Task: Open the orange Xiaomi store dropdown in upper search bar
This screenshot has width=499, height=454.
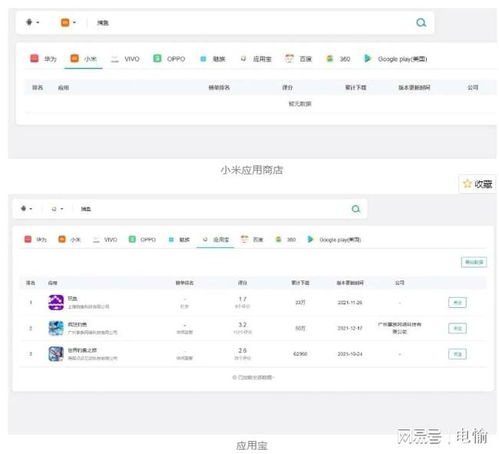Action: (x=68, y=22)
